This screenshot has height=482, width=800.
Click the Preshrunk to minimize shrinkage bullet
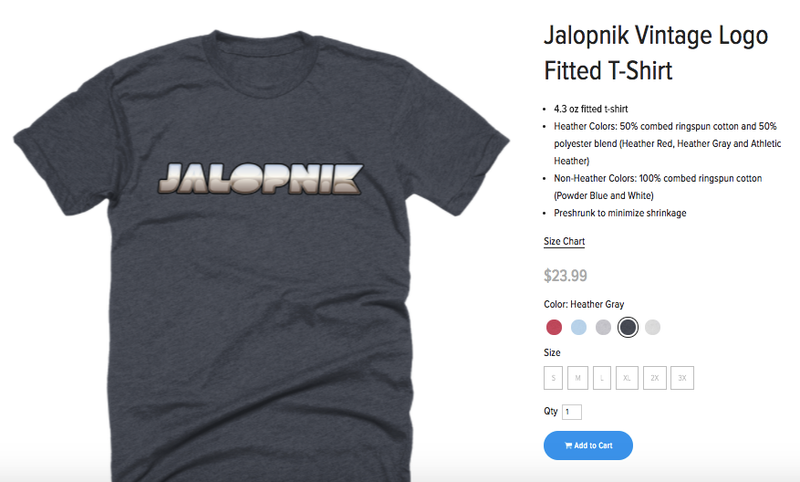620,213
